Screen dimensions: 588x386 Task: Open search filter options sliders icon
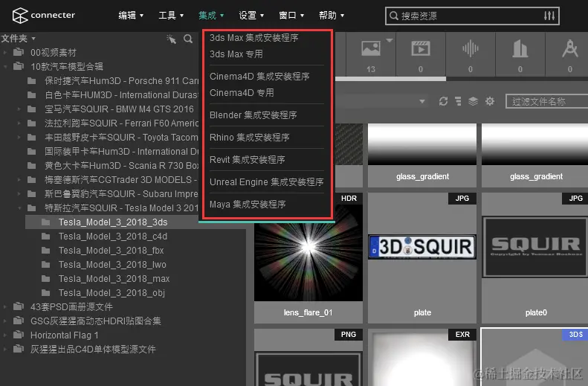(x=549, y=16)
